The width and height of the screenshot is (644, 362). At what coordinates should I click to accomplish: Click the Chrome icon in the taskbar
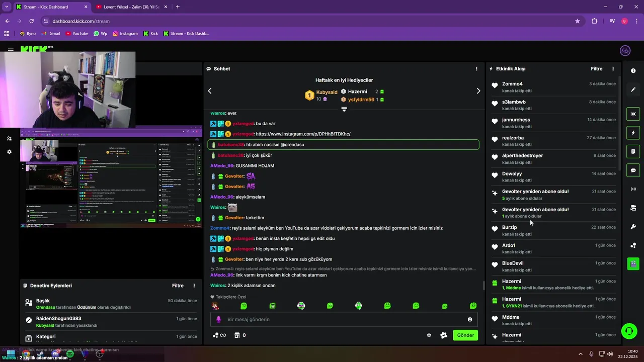(26, 354)
